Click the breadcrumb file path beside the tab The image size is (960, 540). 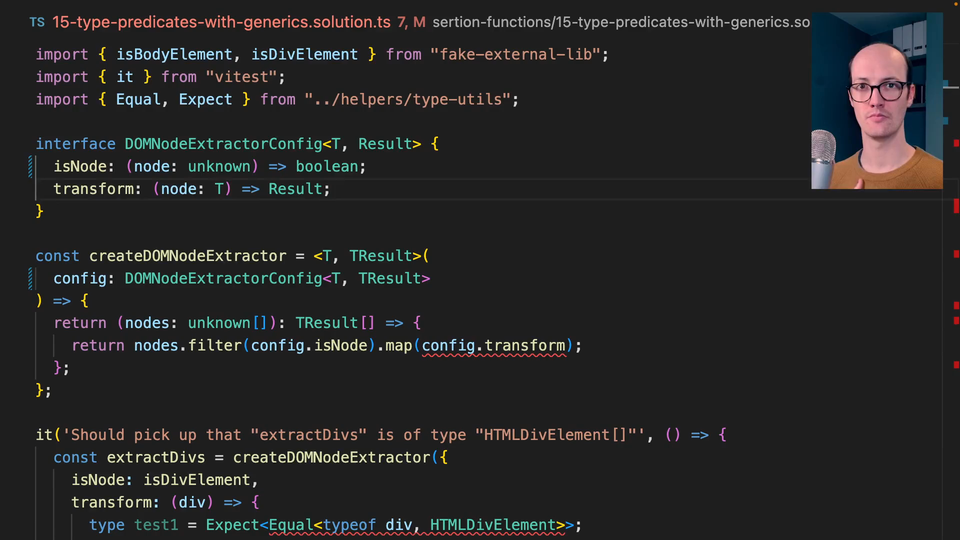[x=620, y=21]
